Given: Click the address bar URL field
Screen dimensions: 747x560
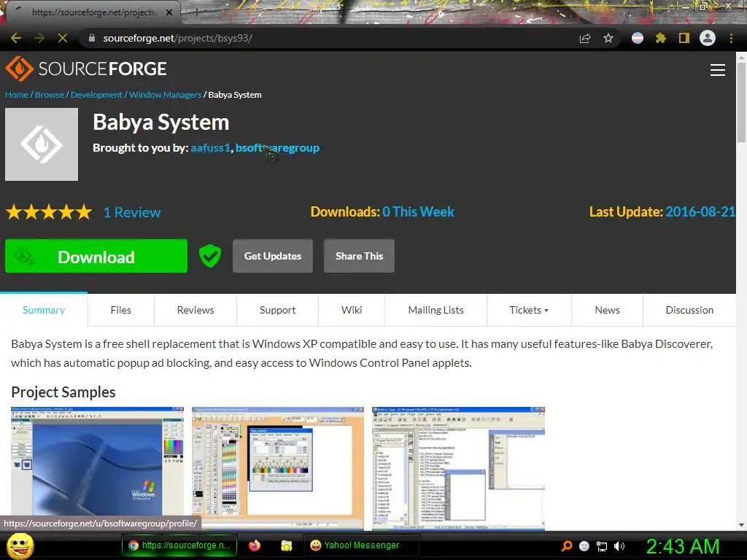Looking at the screenshot, I should click(329, 38).
